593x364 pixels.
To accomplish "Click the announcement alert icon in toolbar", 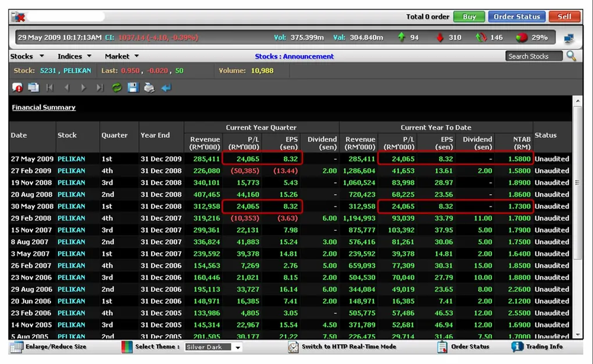I will point(17,88).
